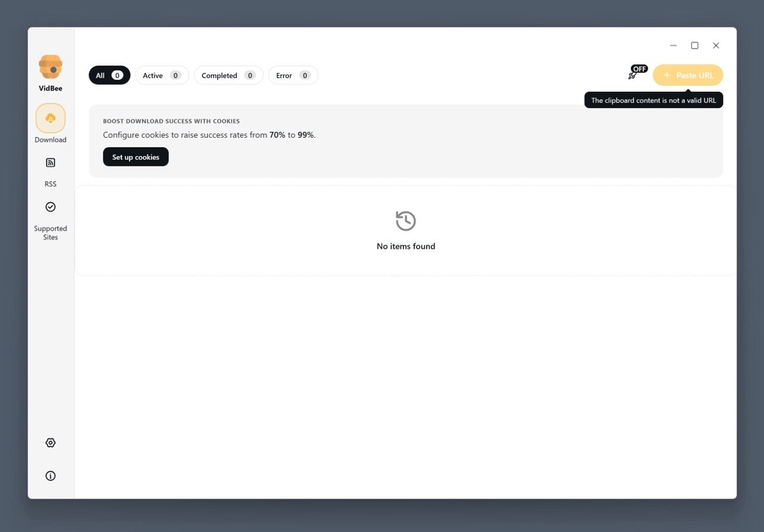Click the VidBee beehive logo
Image resolution: width=764 pixels, height=532 pixels.
[x=50, y=67]
